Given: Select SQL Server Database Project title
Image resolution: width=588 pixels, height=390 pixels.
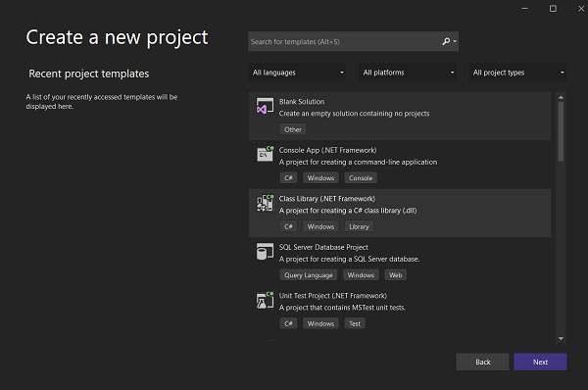Looking at the screenshot, I should click(323, 247).
